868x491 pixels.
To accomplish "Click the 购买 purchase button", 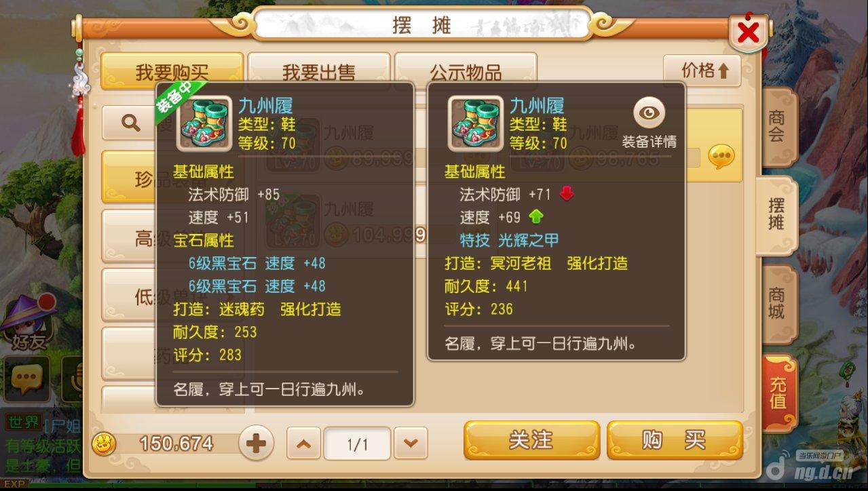I will (x=674, y=440).
